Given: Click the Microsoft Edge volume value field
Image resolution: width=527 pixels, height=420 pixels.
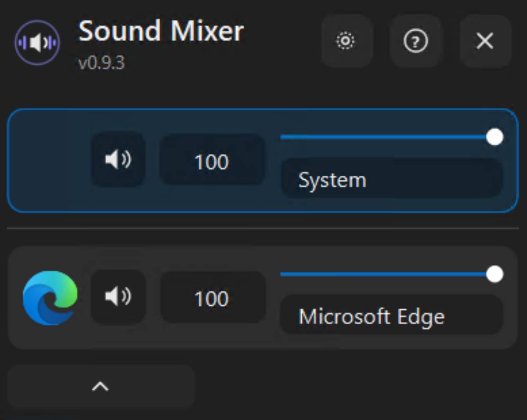Looking at the screenshot, I should (212, 297).
